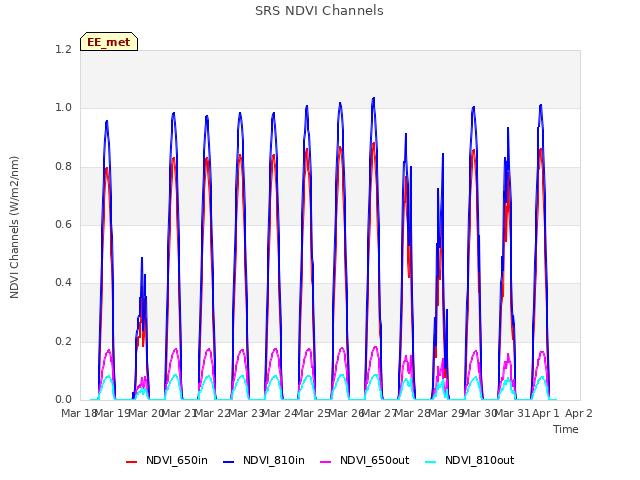This screenshot has height=480, width=640.
Task: Click the Mar 20 low blue peak
Action: pos(142,258)
